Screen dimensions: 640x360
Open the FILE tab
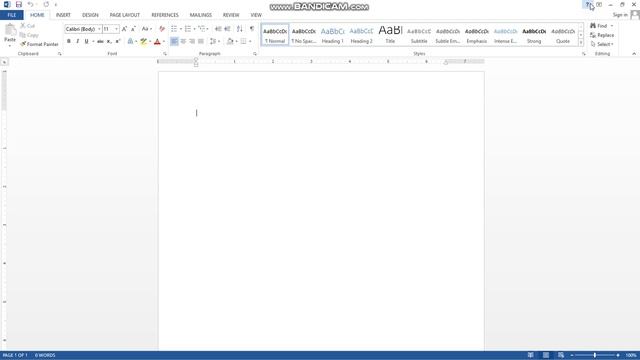(x=12, y=15)
